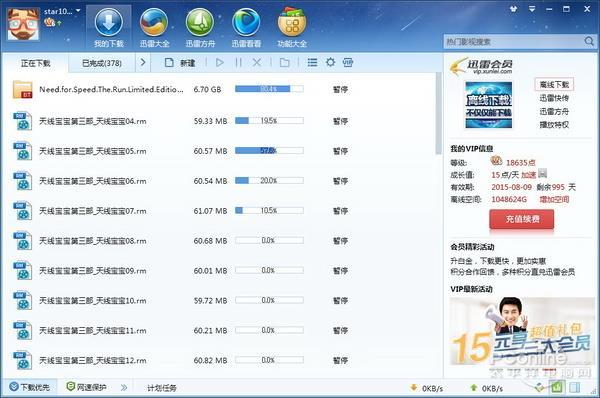This screenshot has width=600, height=398.
Task: Click the VIP toolbar icon
Action: coord(348,62)
